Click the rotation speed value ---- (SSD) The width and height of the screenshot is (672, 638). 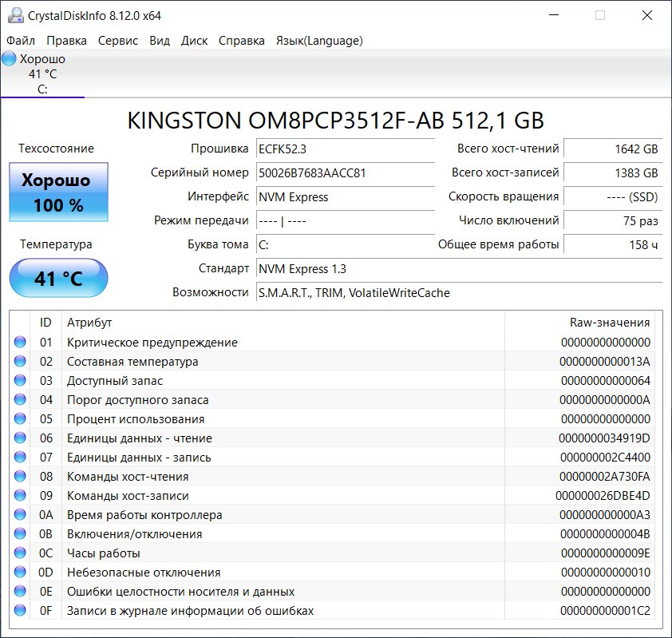click(613, 196)
